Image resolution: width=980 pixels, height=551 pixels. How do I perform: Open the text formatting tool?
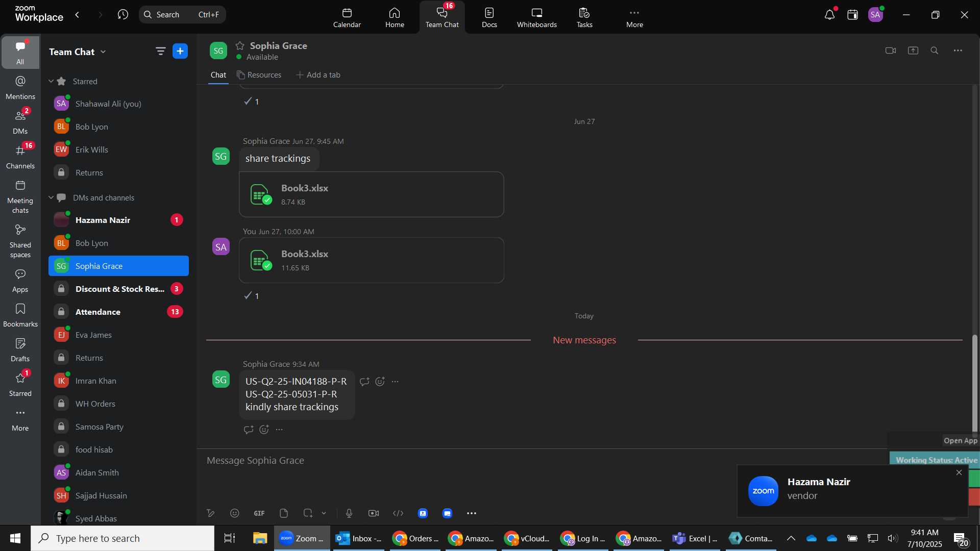210,513
